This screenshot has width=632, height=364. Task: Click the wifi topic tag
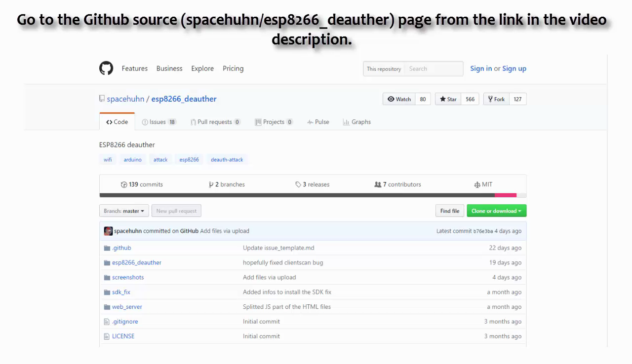coord(108,159)
